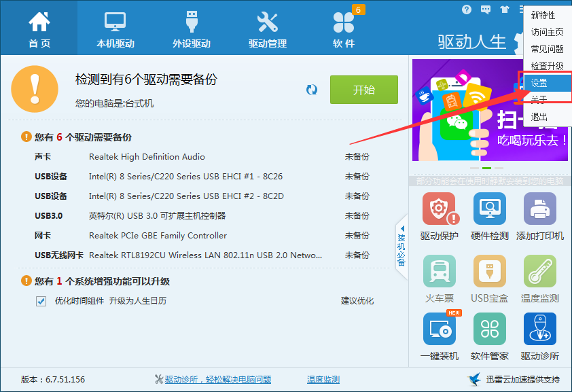This screenshot has height=392, width=572.
Task: Click 未备份 status of 声卡 row
Action: tap(357, 157)
